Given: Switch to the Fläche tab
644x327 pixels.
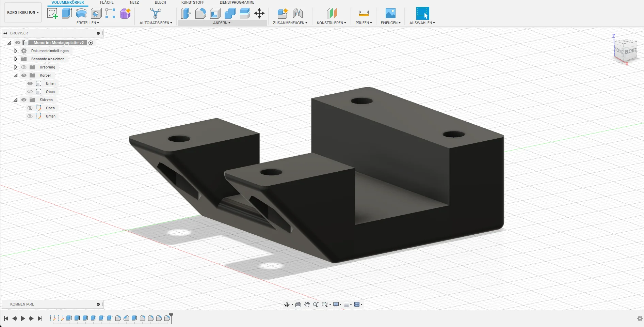Looking at the screenshot, I should pyautogui.click(x=107, y=2).
